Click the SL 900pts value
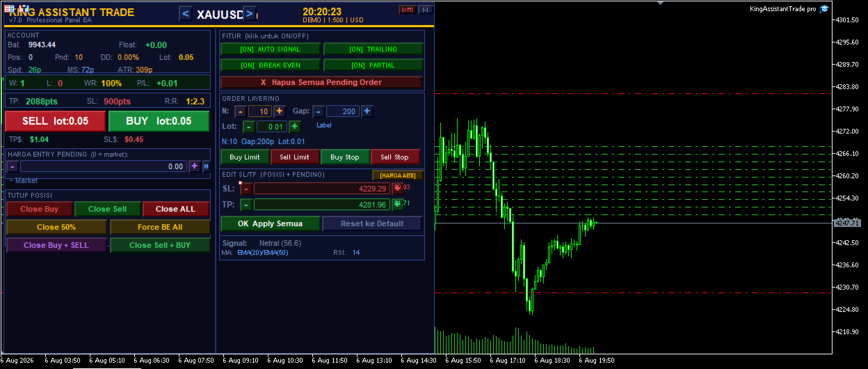The height and width of the screenshot is (369, 868). click(x=117, y=102)
